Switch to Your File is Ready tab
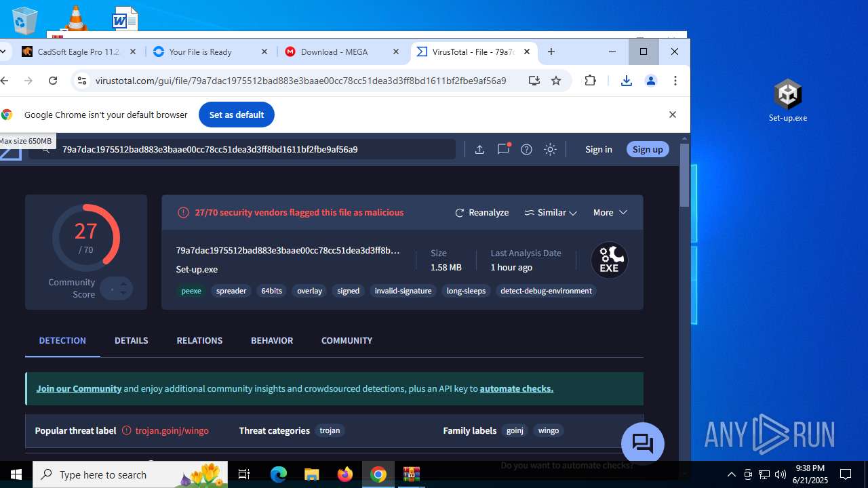The width and height of the screenshot is (868, 488). pyautogui.click(x=211, y=52)
